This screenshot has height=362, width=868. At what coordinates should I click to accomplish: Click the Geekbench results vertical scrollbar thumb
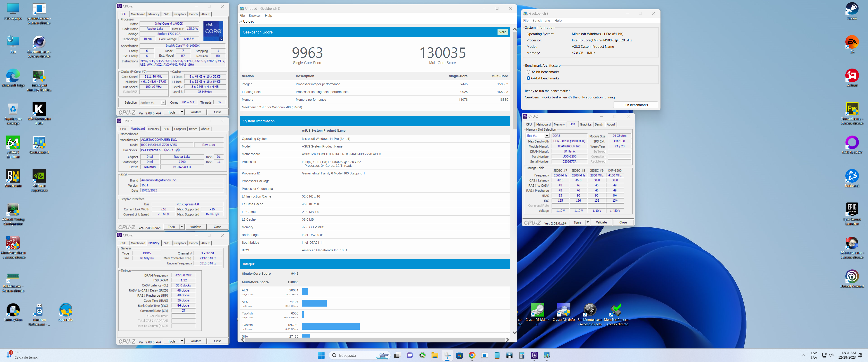[x=514, y=81]
